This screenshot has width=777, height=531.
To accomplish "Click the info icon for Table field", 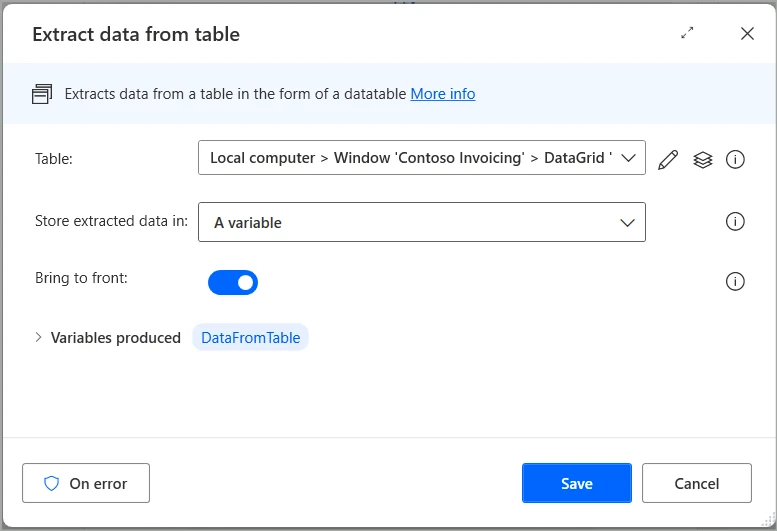I will [x=735, y=159].
